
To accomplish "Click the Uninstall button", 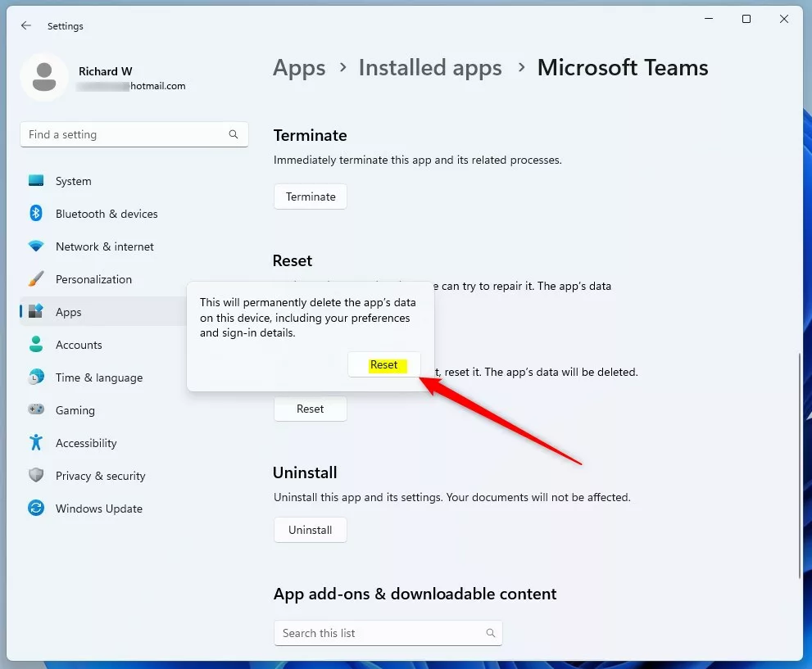I will tap(311, 530).
